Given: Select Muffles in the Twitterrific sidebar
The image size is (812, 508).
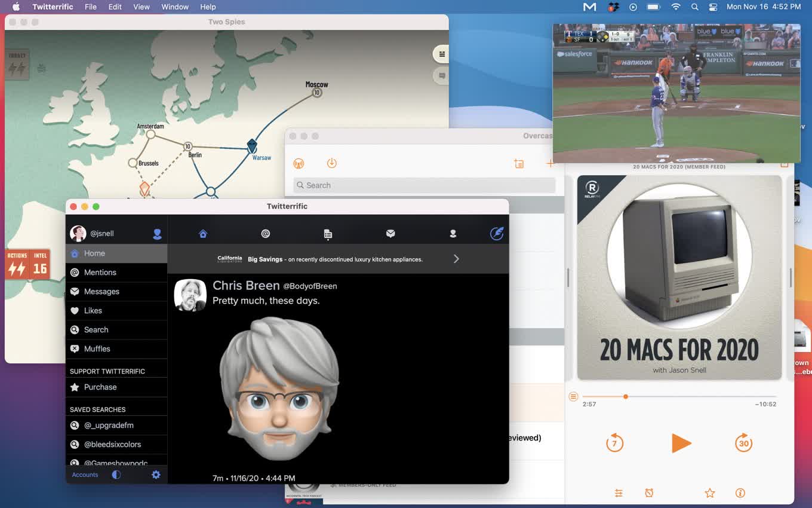Looking at the screenshot, I should point(116,349).
